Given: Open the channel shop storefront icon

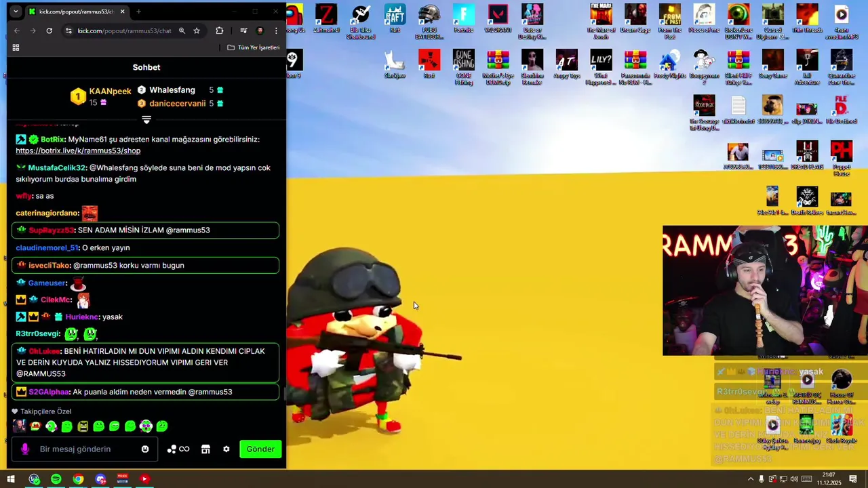Looking at the screenshot, I should coord(205,449).
